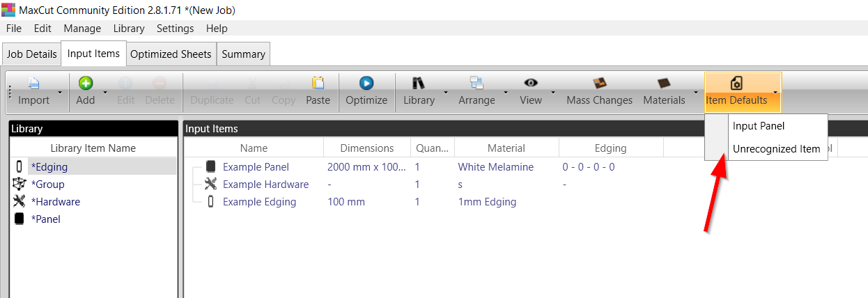This screenshot has width=868, height=298.
Task: Click the Paste clipboard icon
Action: tap(318, 84)
